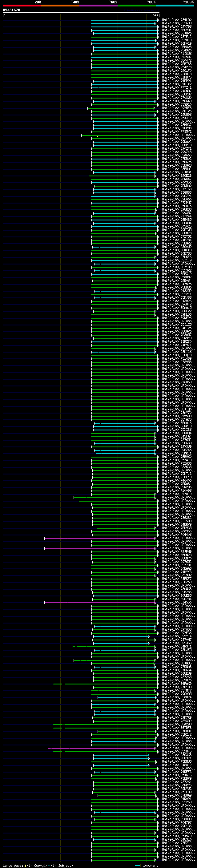Select the UniRef100_A9V5E8 label
This screenshot has width=197, height=868.
tap(176, 108)
